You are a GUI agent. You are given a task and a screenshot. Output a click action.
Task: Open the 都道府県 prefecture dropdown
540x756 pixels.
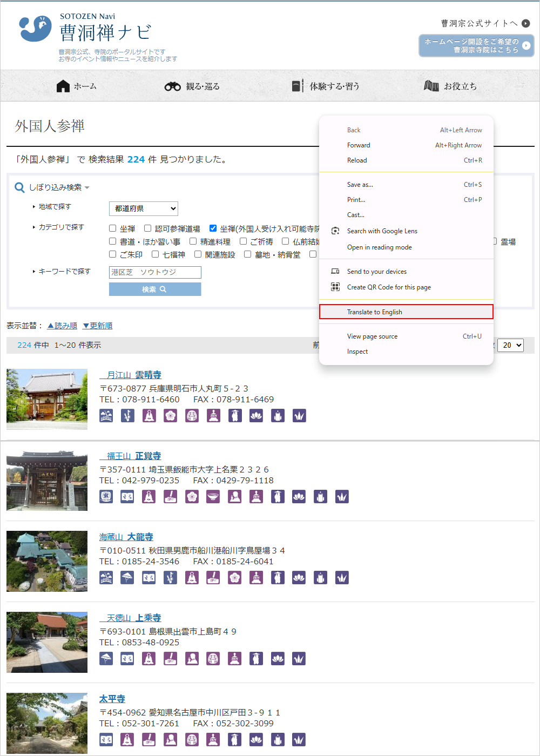[143, 208]
